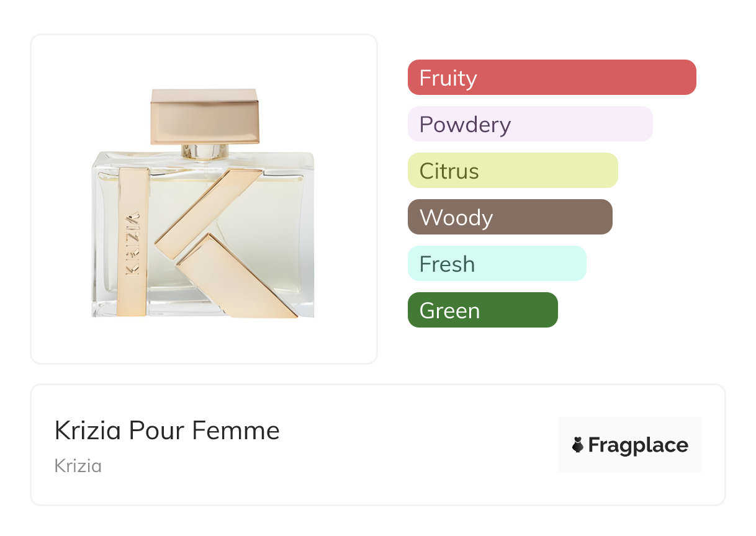Screen dimensions: 756x536
Task: Select the Powdery accord bar
Action: [x=529, y=124]
